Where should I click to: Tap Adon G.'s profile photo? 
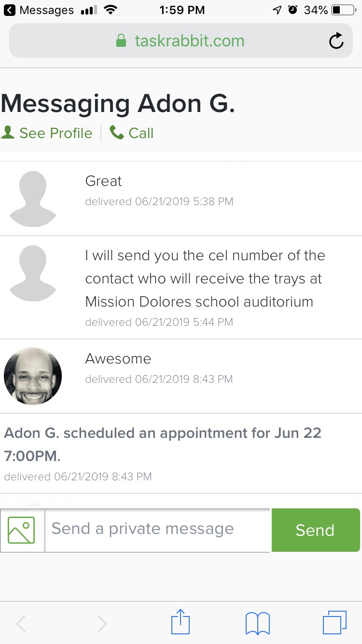click(33, 376)
